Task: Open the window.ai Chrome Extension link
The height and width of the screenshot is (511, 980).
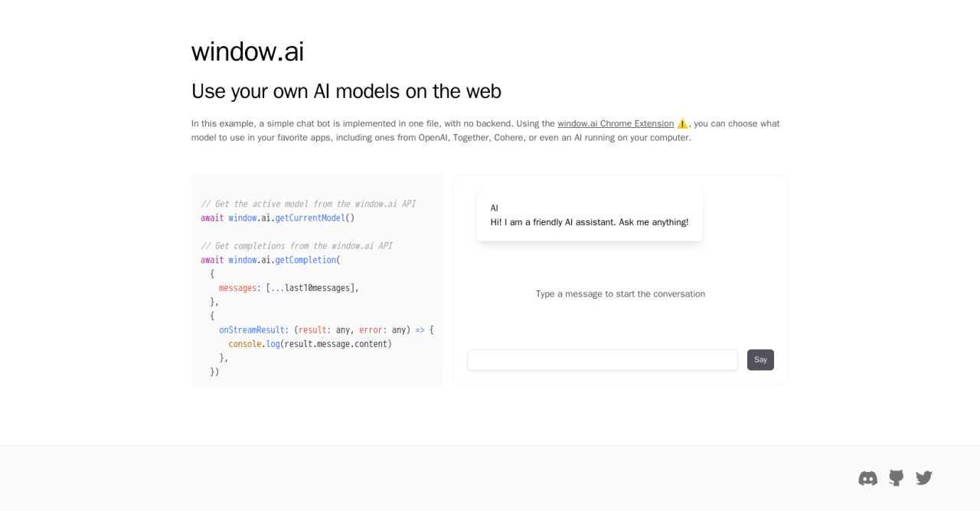Action: point(615,123)
